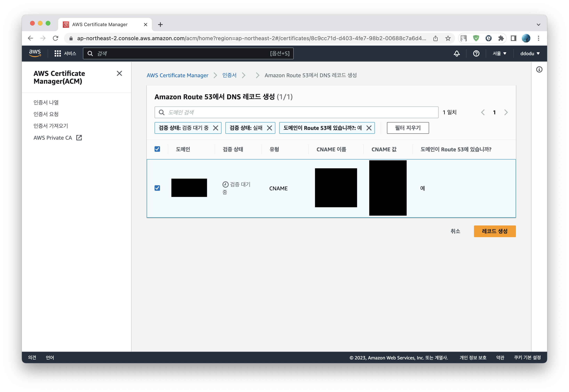569x392 pixels.
Task: Click the 취소 button
Action: pyautogui.click(x=455, y=231)
